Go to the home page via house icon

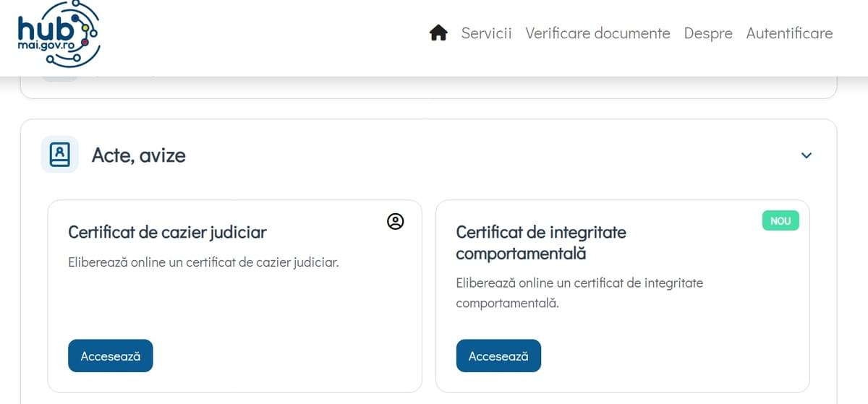click(x=438, y=33)
